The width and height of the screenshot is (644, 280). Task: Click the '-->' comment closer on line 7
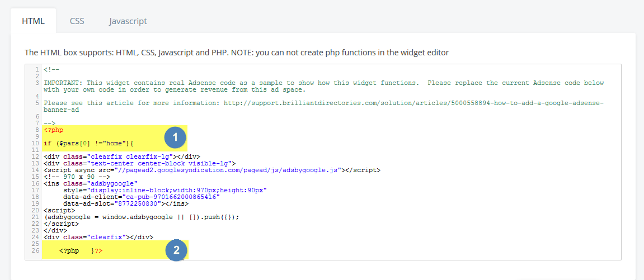(x=49, y=123)
